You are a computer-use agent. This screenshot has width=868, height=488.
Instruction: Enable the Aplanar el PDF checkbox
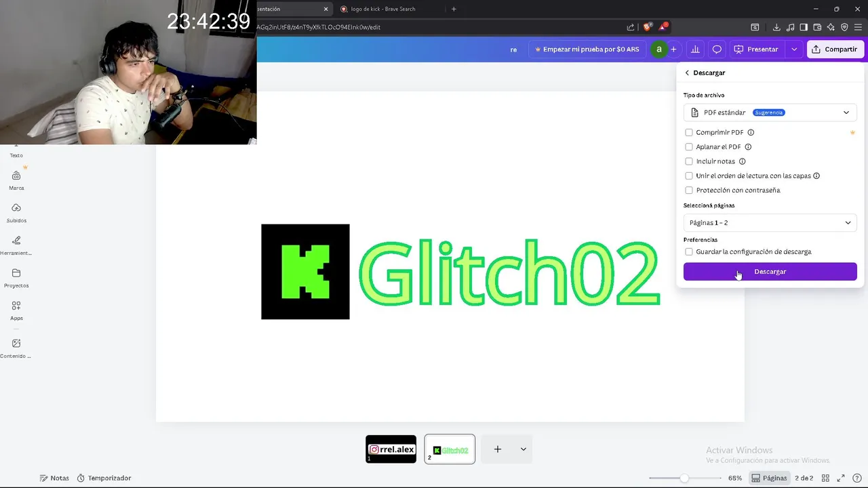(x=689, y=146)
